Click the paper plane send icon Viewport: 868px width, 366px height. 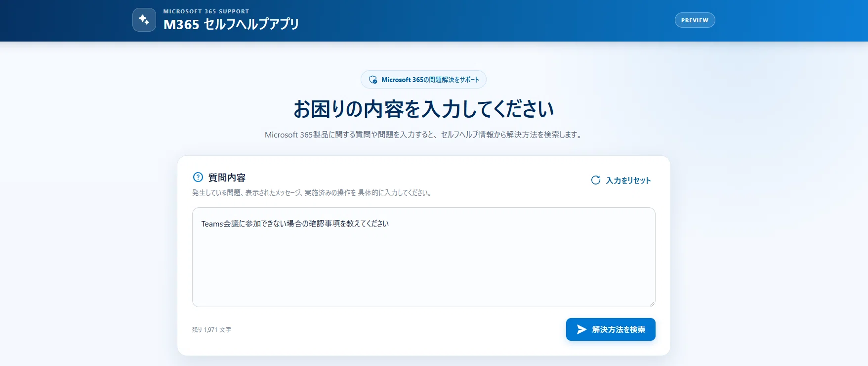[582, 329]
